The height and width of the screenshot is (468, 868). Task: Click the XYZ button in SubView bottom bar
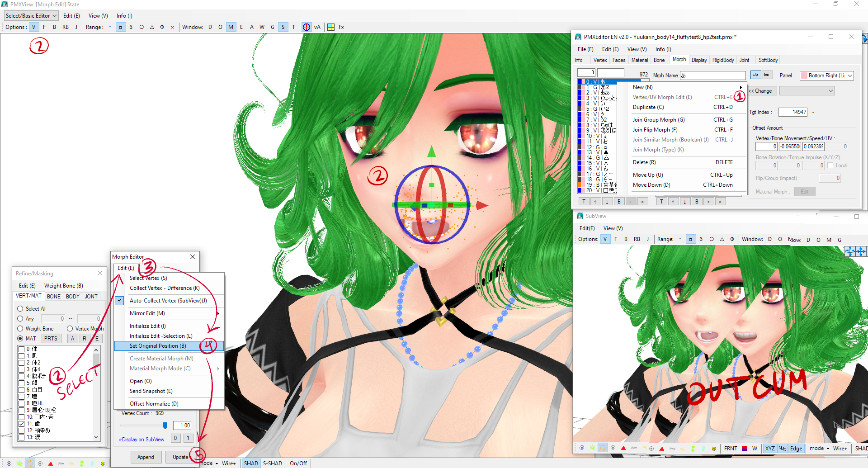point(770,449)
